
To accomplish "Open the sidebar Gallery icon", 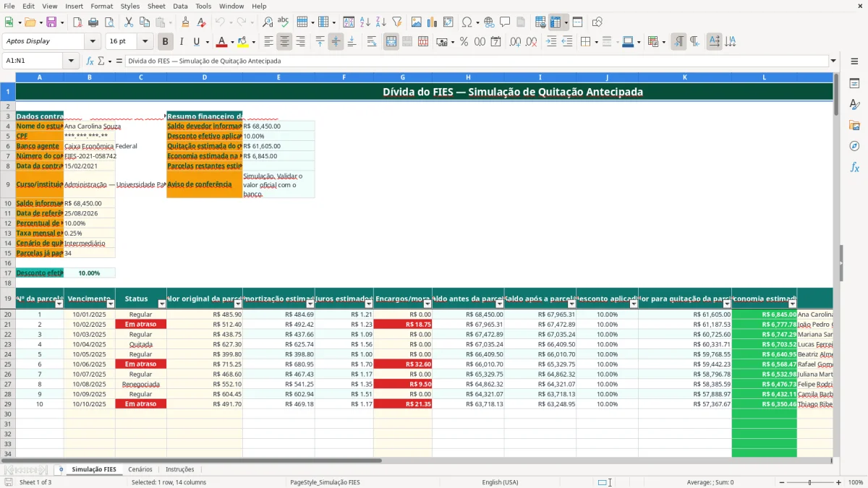I will point(854,125).
